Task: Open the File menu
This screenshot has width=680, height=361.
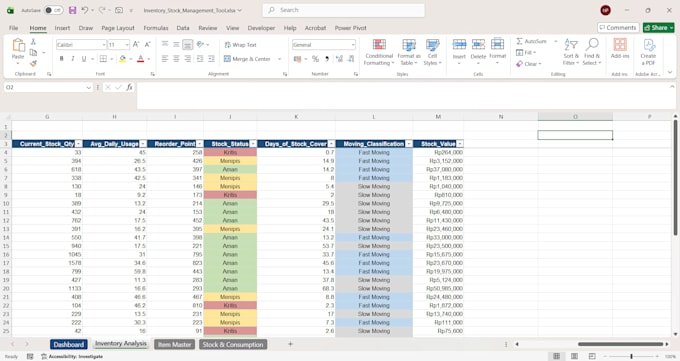Action: coord(13,28)
